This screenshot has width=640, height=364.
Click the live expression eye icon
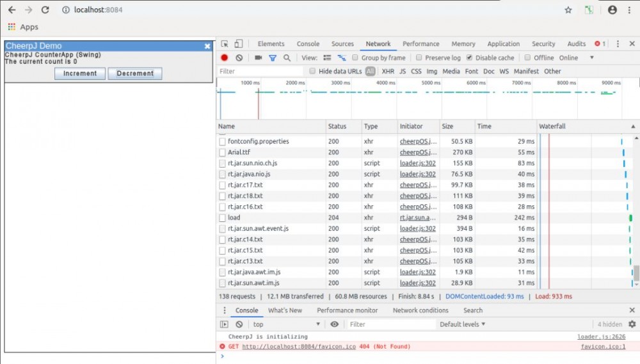click(x=334, y=324)
